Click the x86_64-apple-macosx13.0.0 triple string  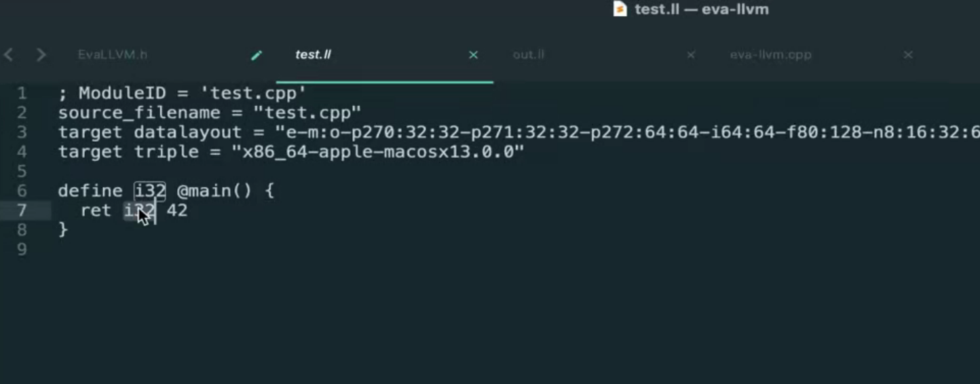[x=379, y=151]
